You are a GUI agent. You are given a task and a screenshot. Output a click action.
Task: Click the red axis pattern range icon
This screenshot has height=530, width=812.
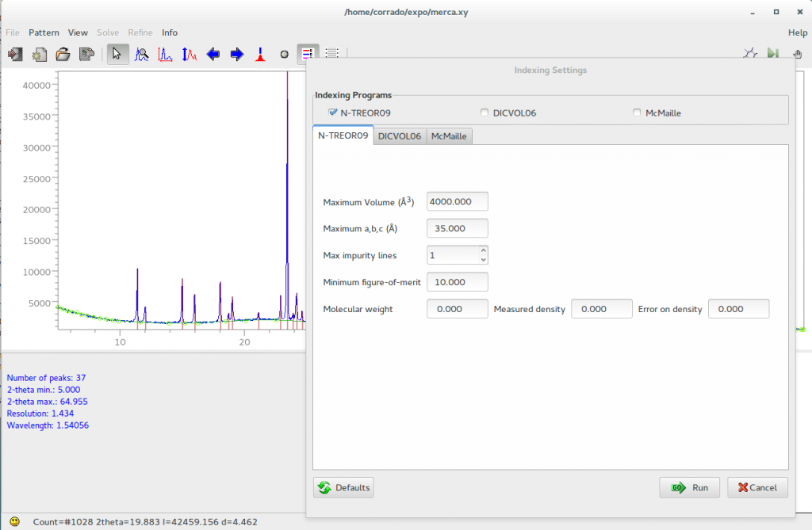165,54
